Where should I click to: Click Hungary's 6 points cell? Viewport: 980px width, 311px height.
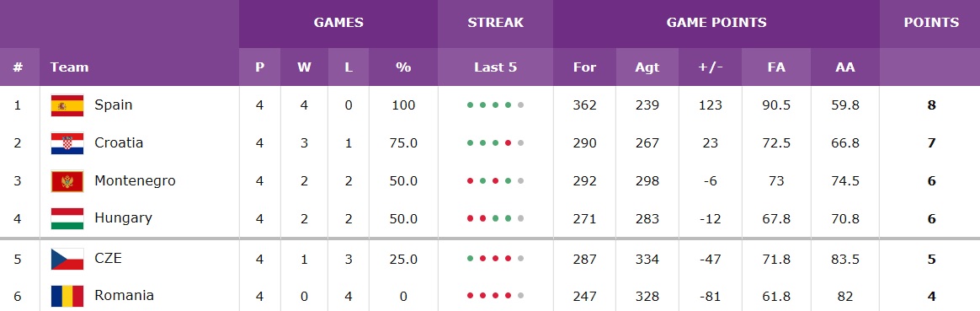pyautogui.click(x=931, y=219)
